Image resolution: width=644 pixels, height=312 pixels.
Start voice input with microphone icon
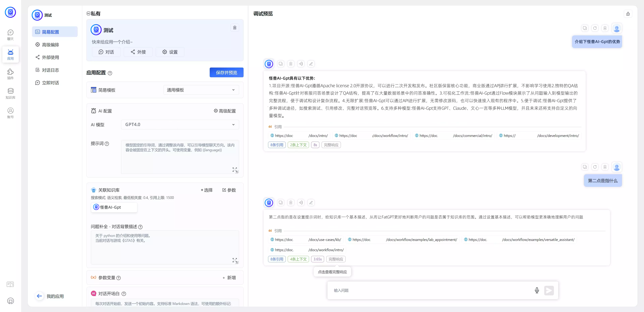(x=537, y=290)
